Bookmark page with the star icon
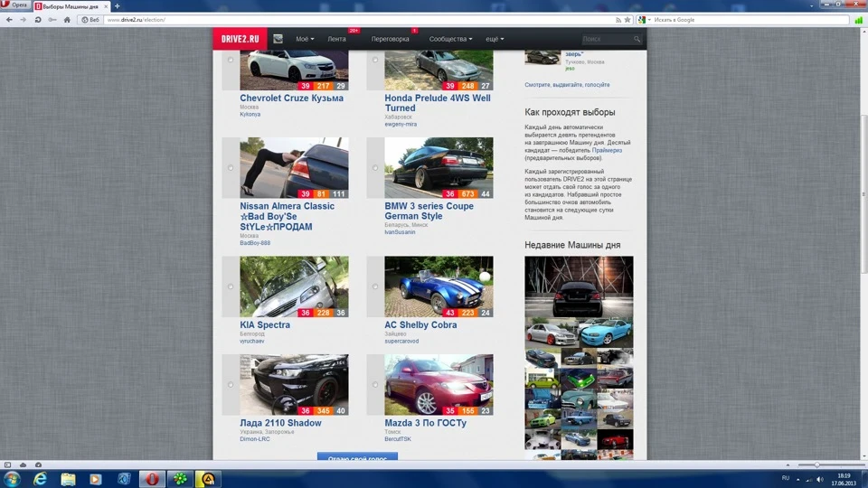Image resolution: width=868 pixels, height=488 pixels. 627,20
